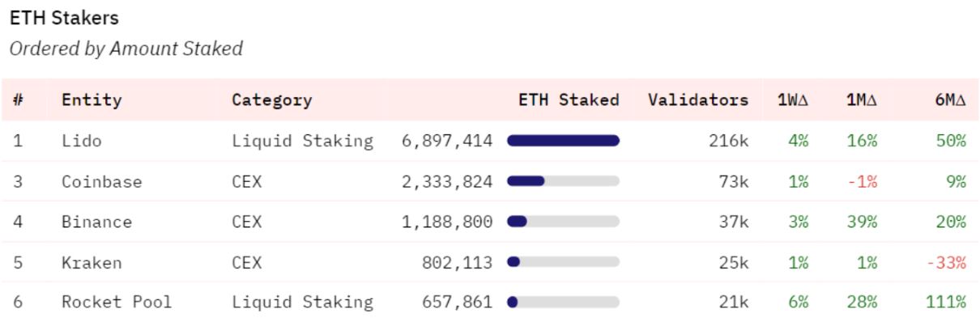Click Binance's ETH staked progress bar
The height and width of the screenshot is (318, 980).
tap(563, 222)
